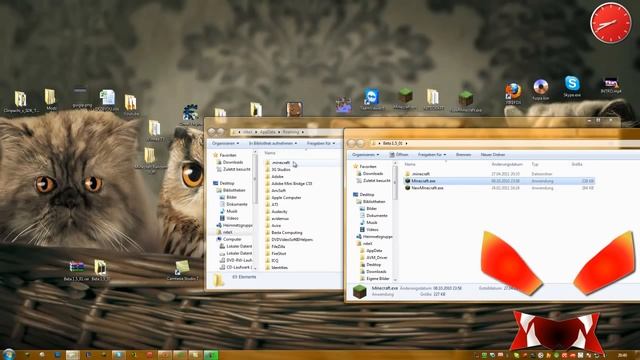
Task: Click Beta 1.5_01 breadcrumb in address bar
Action: pos(392,144)
